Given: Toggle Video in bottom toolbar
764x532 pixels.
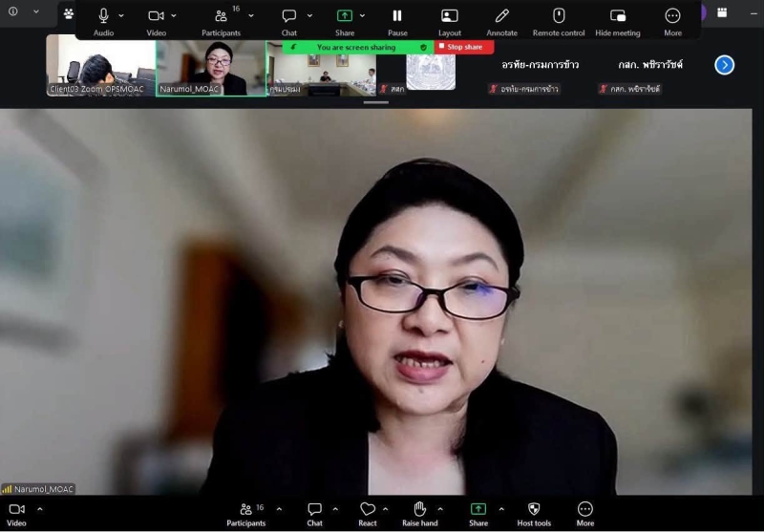Looking at the screenshot, I should pyautogui.click(x=16, y=509).
